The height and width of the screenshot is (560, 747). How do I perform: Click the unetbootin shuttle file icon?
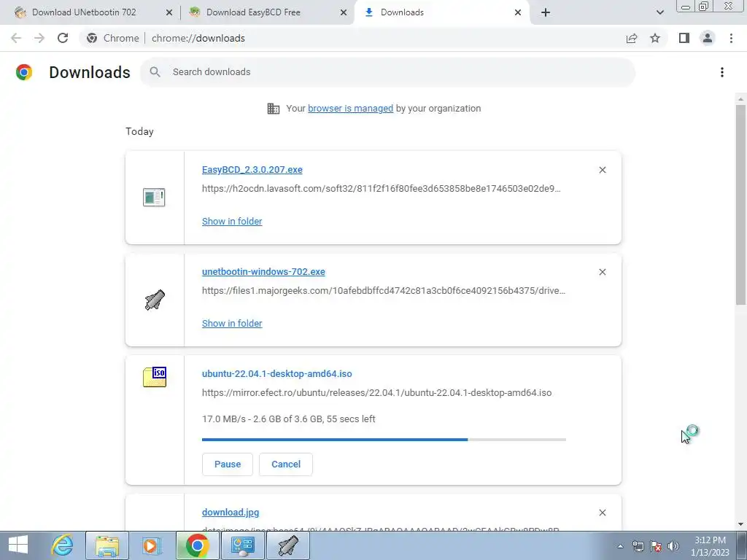pos(155,300)
